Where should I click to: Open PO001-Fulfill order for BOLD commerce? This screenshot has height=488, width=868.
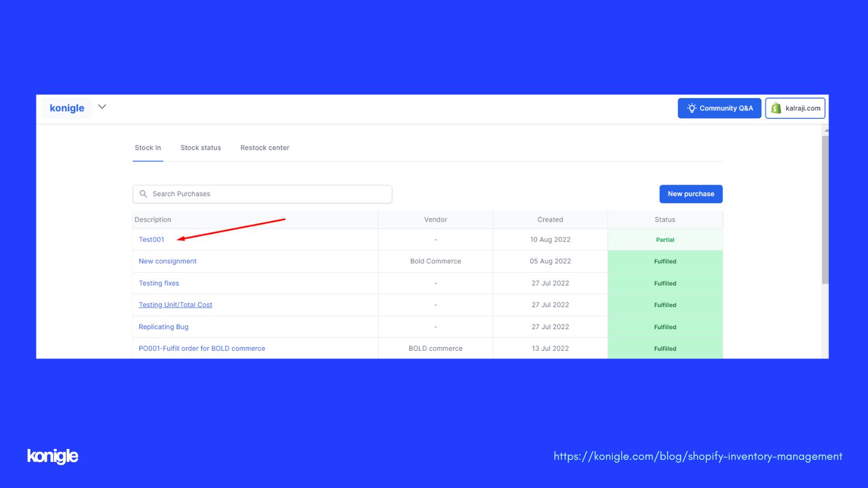202,348
